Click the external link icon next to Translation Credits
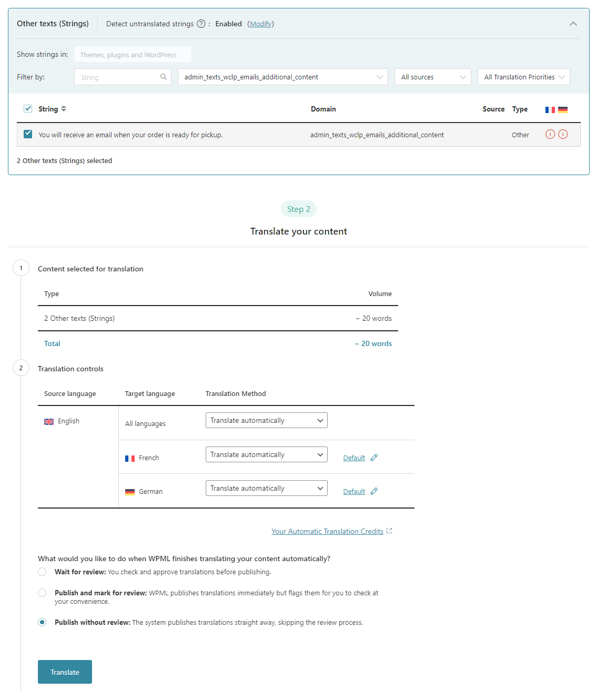 point(389,531)
